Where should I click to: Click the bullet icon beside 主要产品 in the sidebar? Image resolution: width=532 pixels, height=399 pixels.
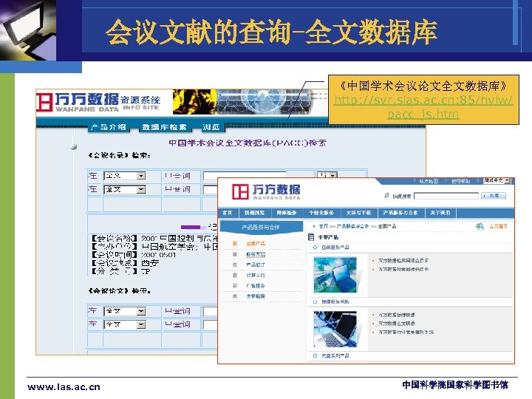pos(235,244)
